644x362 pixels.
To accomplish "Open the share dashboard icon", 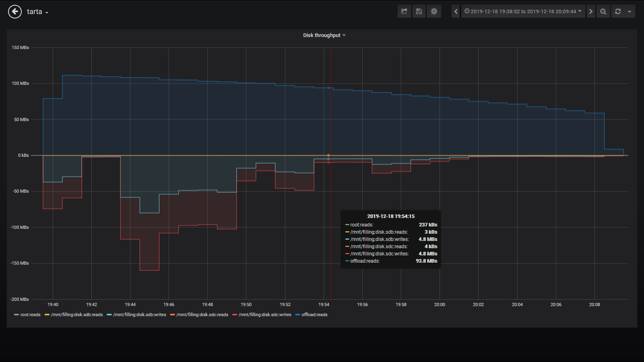I will [x=404, y=11].
